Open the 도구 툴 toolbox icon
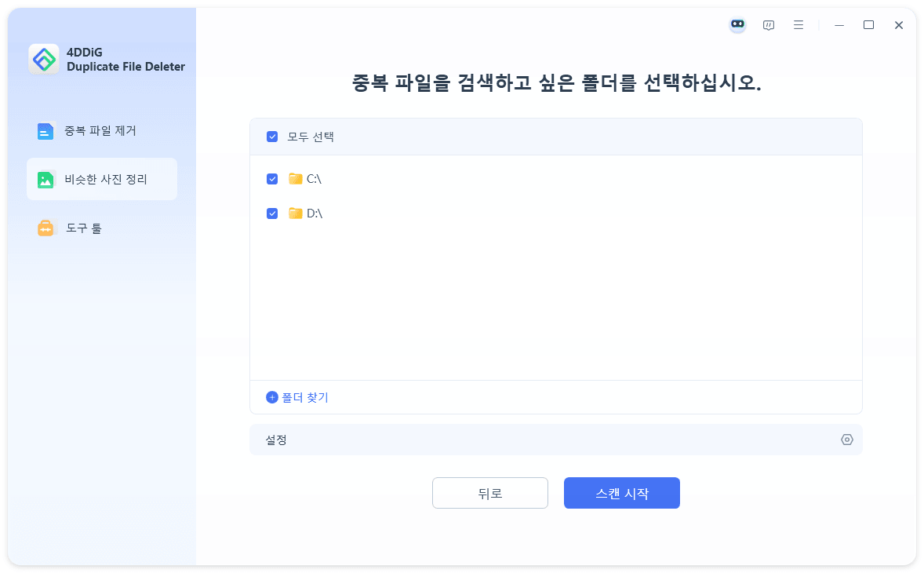This screenshot has width=924, height=573. [x=45, y=228]
